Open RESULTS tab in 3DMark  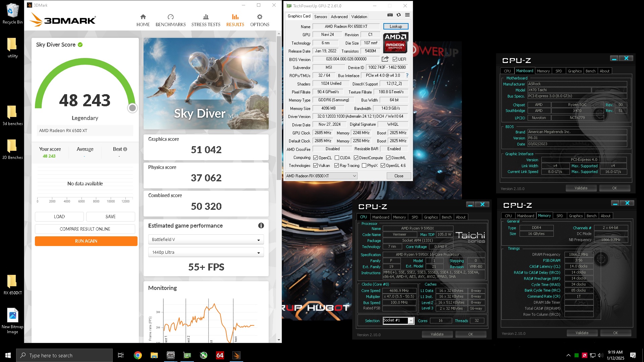235,20
